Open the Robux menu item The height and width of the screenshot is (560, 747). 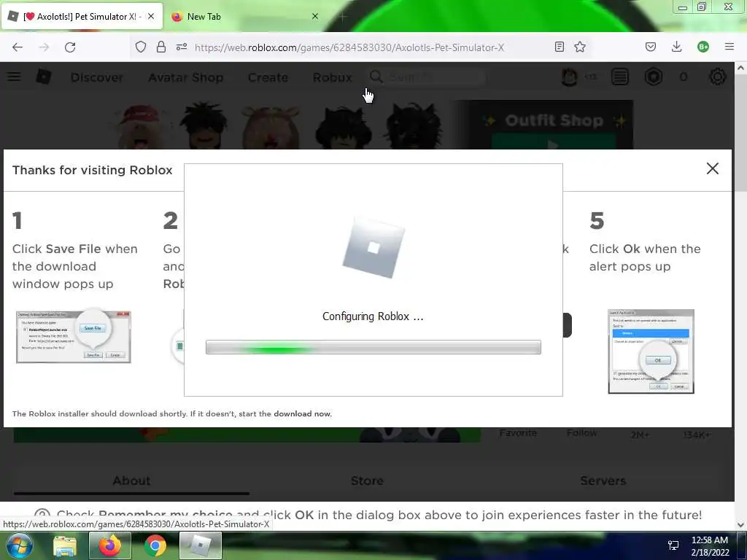pyautogui.click(x=333, y=77)
